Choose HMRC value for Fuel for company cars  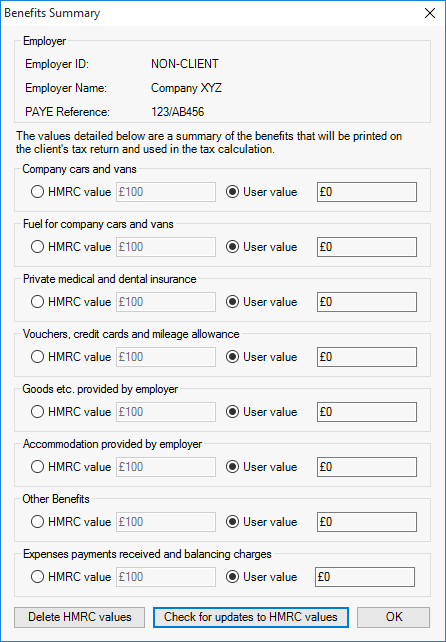(x=71, y=247)
